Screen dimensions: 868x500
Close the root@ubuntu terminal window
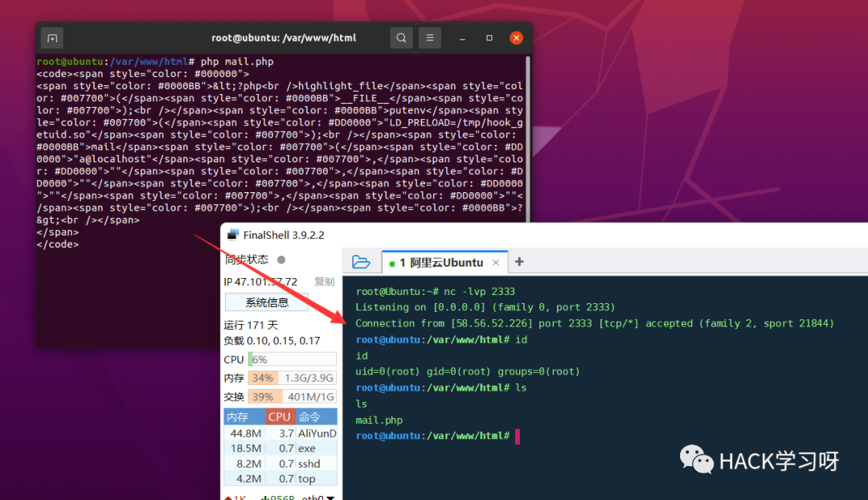click(x=516, y=39)
